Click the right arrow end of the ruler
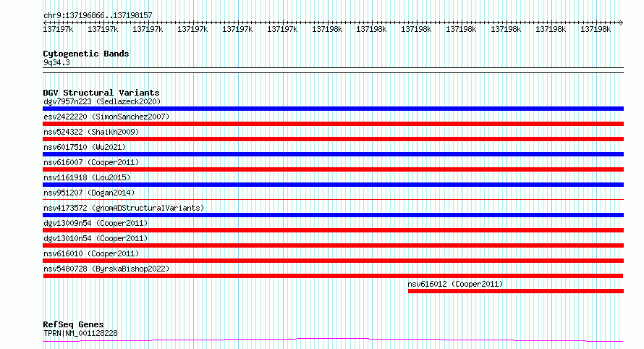 (x=621, y=22)
